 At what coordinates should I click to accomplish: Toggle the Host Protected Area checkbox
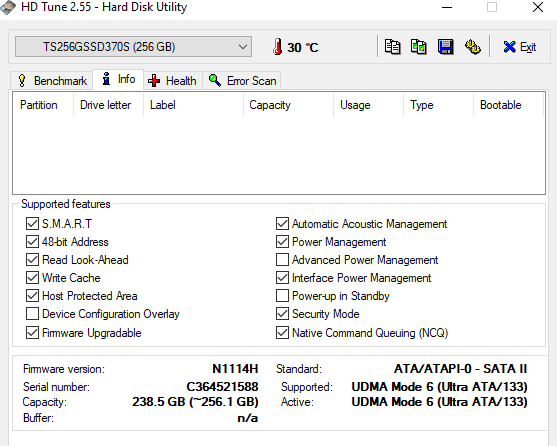point(32,296)
